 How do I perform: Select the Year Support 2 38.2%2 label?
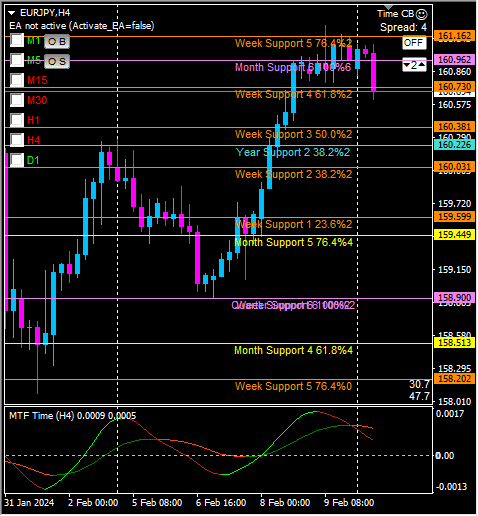click(293, 152)
